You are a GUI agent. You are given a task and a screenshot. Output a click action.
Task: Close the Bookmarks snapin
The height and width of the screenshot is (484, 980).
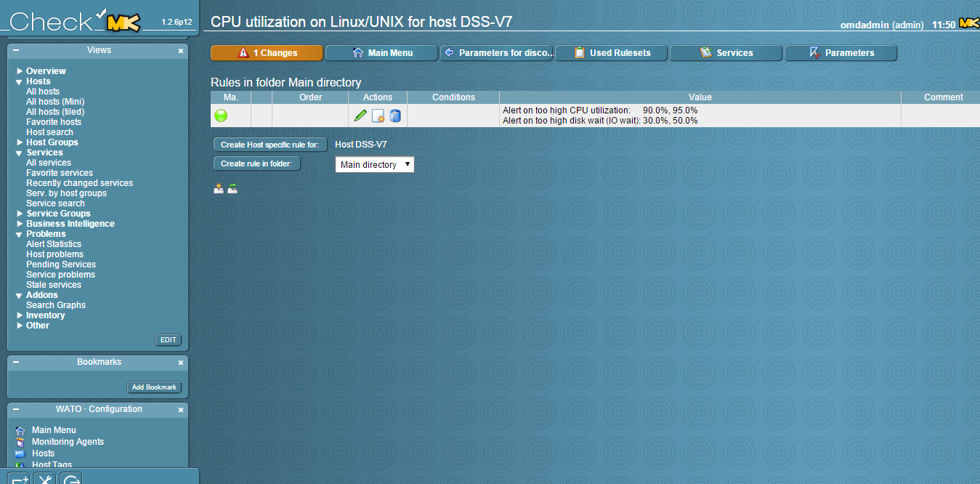tap(181, 362)
